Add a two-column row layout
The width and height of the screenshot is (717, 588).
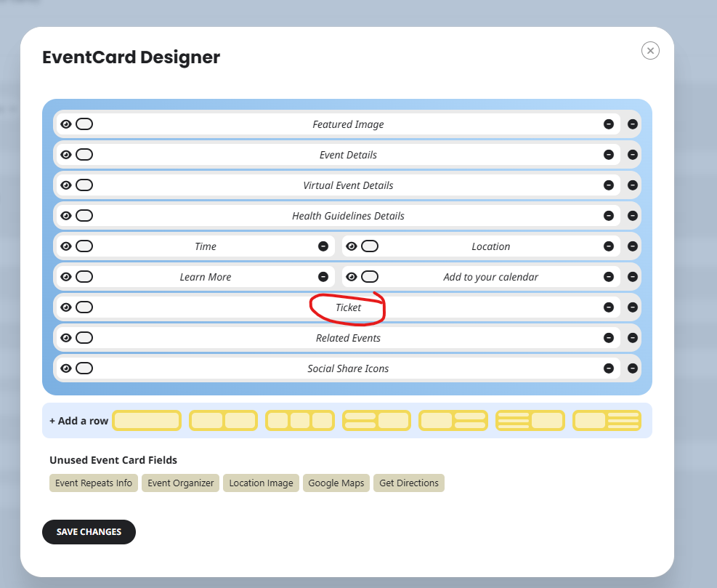223,421
